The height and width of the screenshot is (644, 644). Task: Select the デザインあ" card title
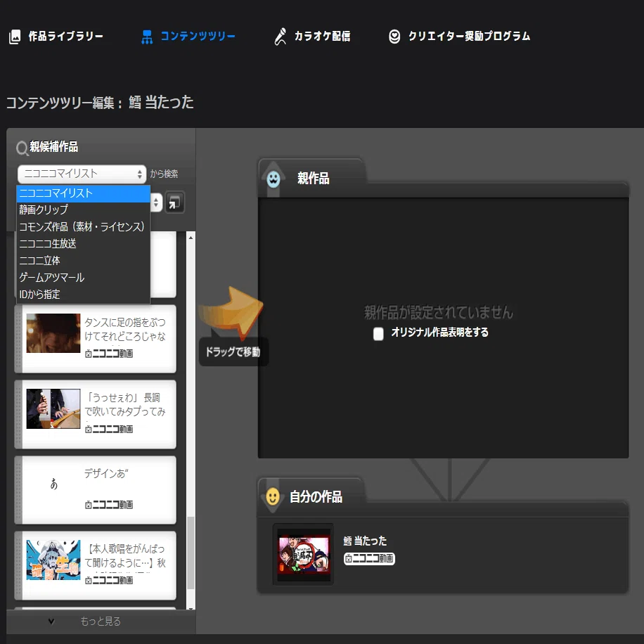pyautogui.click(x=106, y=474)
